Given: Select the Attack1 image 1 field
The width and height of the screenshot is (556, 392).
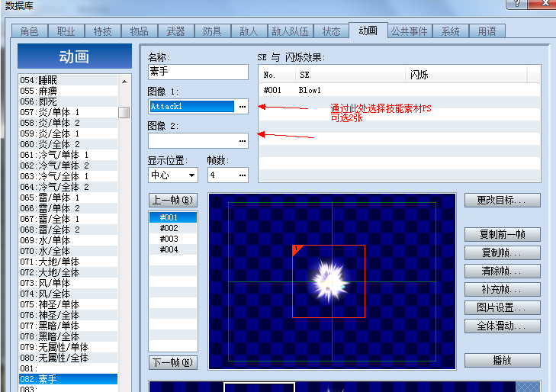Looking at the screenshot, I should click(192, 106).
